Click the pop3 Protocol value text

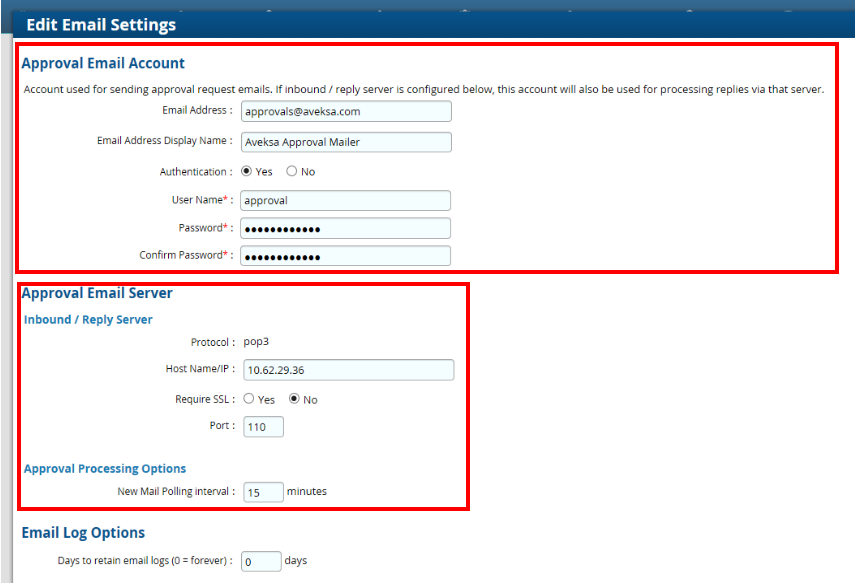coord(254,341)
